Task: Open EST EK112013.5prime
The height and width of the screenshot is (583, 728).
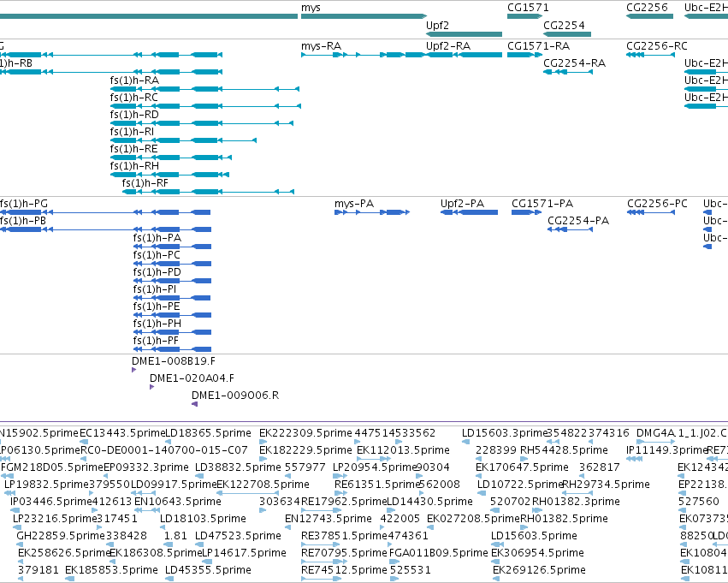Action: pos(403,450)
